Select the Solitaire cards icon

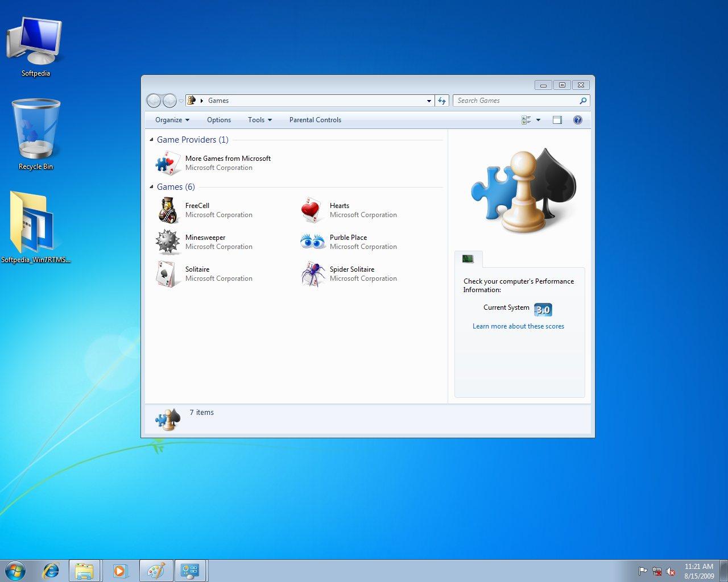pyautogui.click(x=167, y=274)
